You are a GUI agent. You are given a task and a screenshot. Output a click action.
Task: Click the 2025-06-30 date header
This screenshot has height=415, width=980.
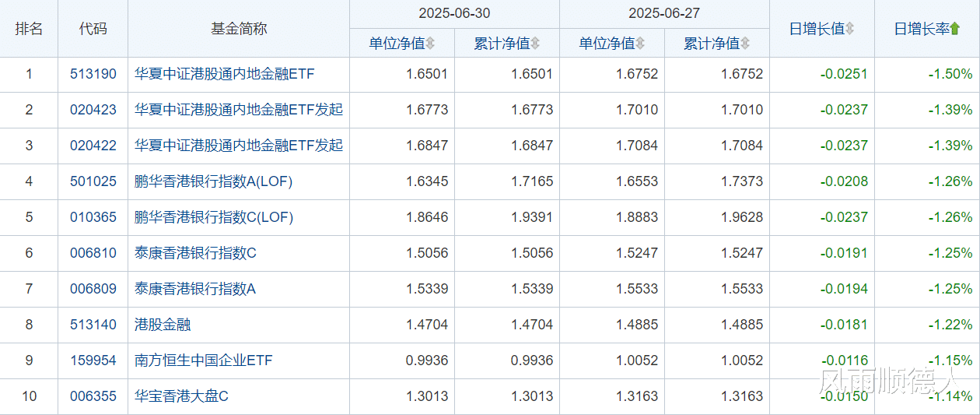point(455,14)
